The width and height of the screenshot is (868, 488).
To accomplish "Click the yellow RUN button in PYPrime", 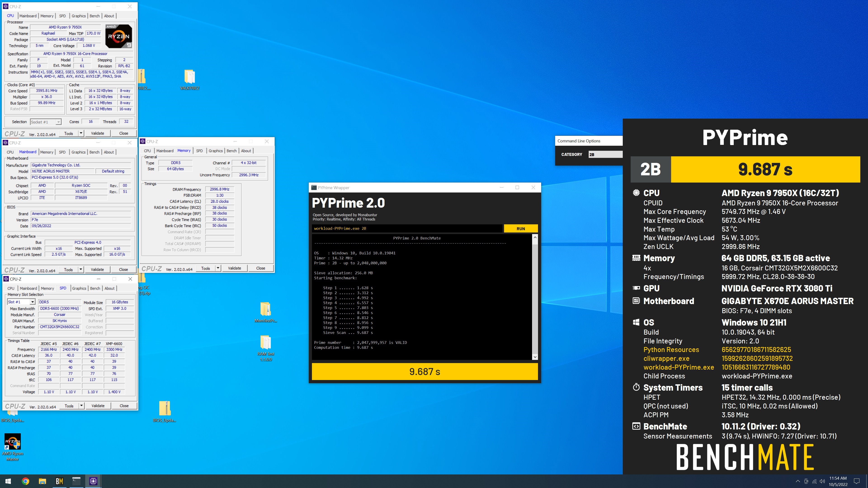I will (x=521, y=229).
